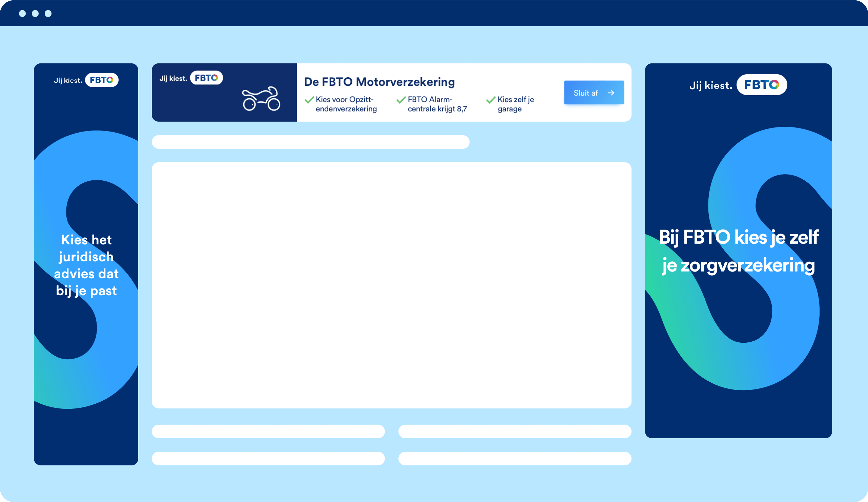This screenshot has height=502, width=868.
Task: Click the placeholder bar below the top banner
Action: coord(310,142)
